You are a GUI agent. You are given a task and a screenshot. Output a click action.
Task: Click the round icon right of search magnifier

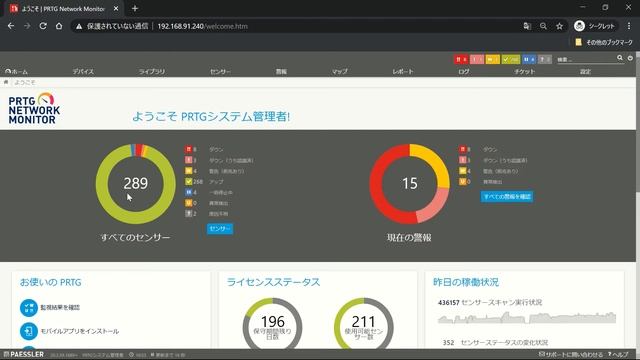click(630, 58)
